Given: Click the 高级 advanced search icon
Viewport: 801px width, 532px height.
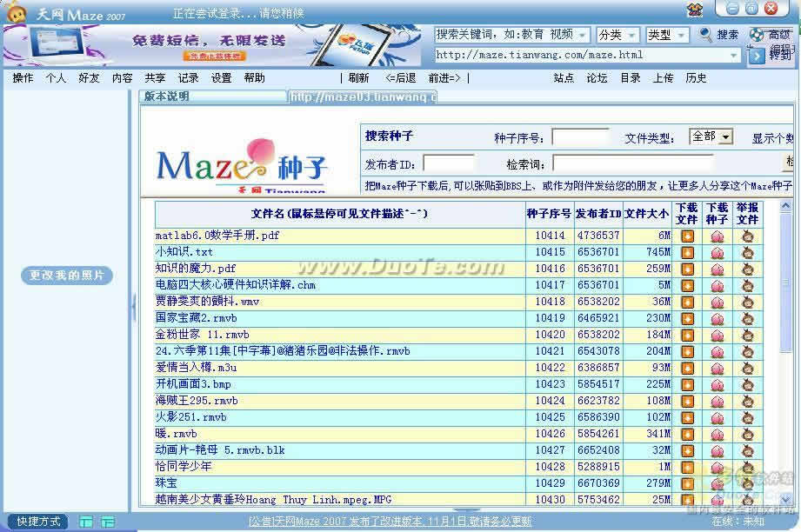Looking at the screenshot, I should [x=757, y=35].
